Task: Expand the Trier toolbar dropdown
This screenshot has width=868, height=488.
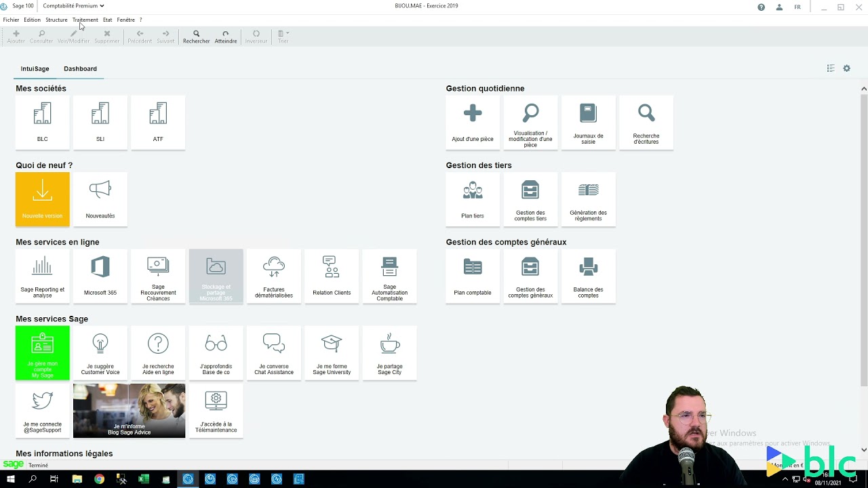Action: [x=283, y=37]
